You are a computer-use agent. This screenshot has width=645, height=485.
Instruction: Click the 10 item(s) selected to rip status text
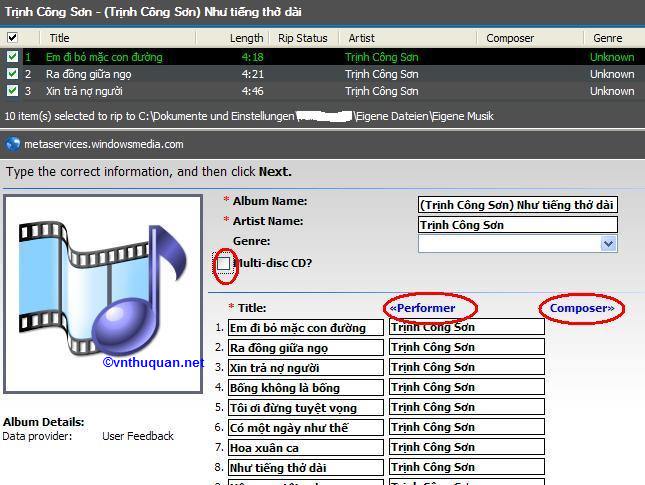click(249, 116)
